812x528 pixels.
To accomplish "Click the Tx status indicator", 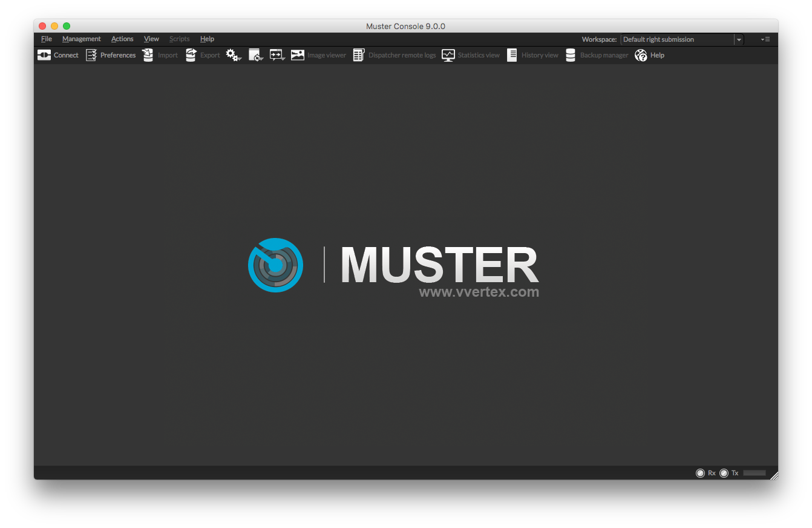I will (724, 473).
